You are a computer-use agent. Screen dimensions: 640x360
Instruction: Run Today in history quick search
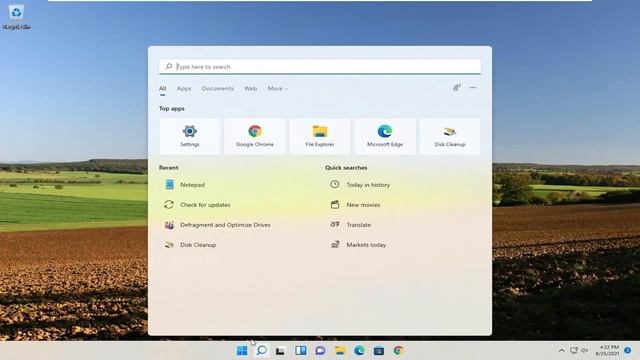[x=360, y=184]
